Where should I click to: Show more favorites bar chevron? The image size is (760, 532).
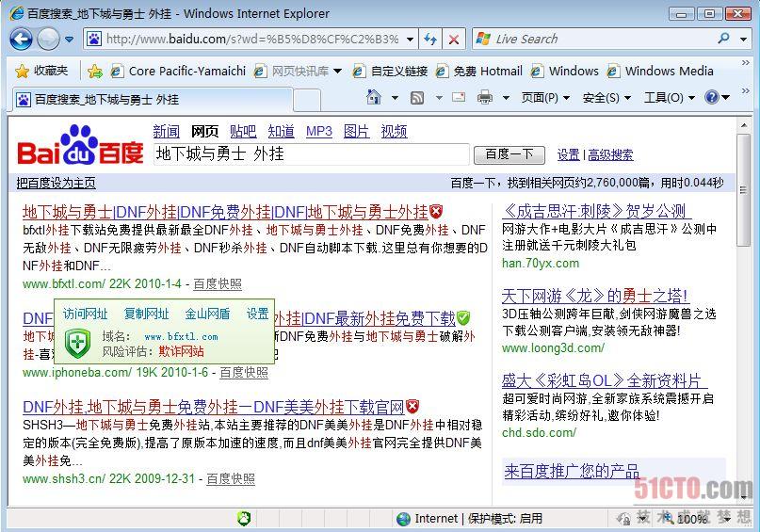coord(746,63)
